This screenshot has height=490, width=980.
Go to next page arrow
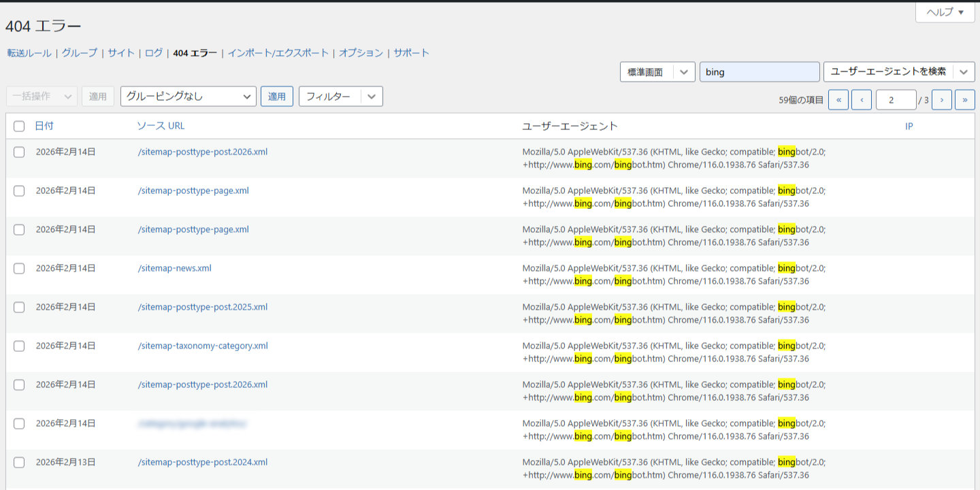941,100
